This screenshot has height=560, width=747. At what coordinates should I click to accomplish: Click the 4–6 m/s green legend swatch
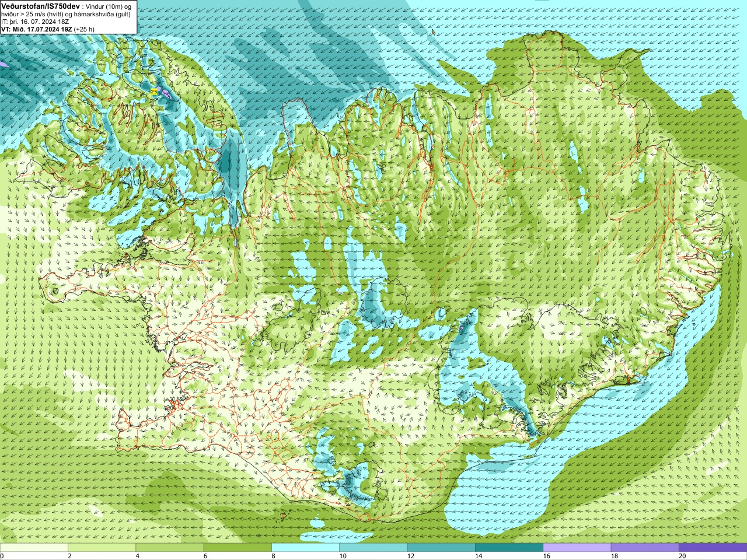[x=170, y=548]
